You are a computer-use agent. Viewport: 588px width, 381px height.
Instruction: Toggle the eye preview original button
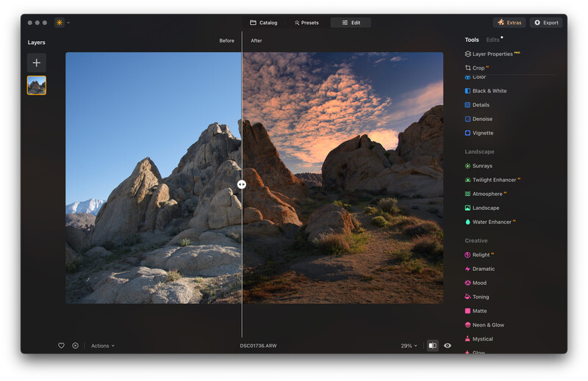pos(448,346)
